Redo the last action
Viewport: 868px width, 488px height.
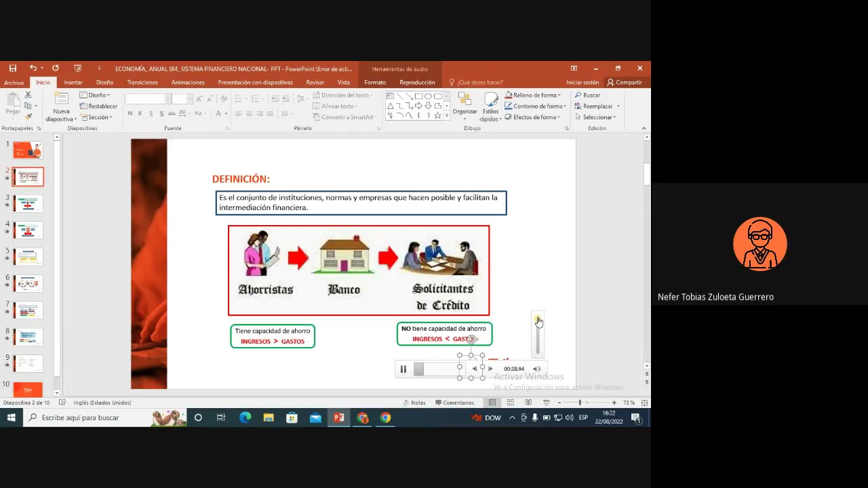[x=56, y=68]
